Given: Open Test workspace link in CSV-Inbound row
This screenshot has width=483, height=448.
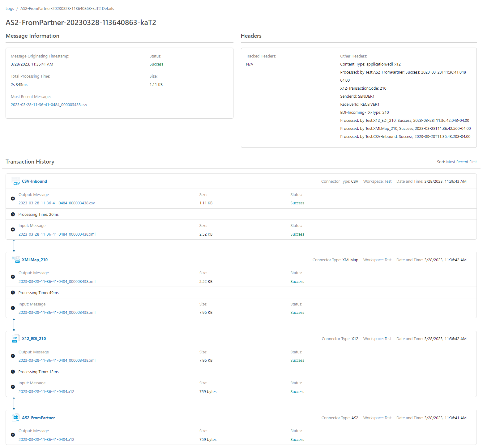Looking at the screenshot, I should point(388,181).
